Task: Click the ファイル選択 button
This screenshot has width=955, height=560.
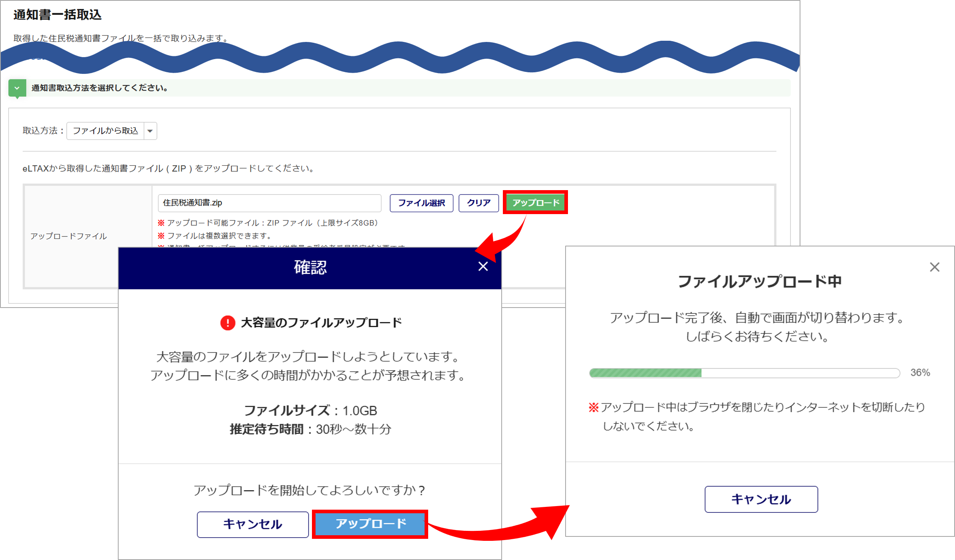Action: click(x=421, y=203)
